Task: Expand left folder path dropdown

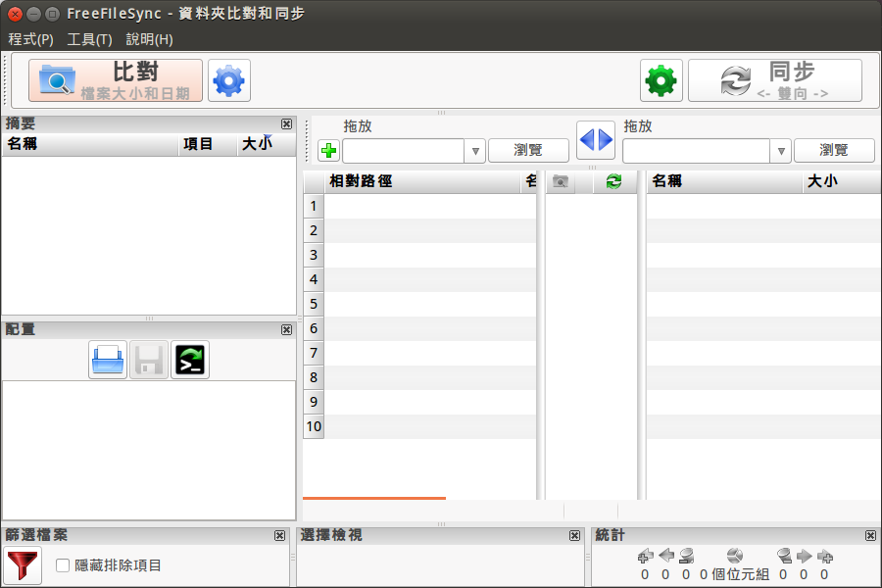Action: (475, 151)
